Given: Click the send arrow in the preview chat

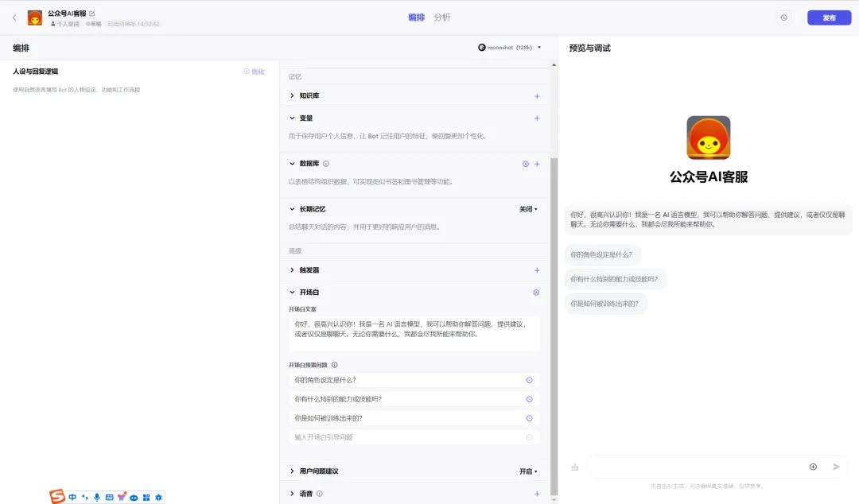Looking at the screenshot, I should (x=836, y=467).
